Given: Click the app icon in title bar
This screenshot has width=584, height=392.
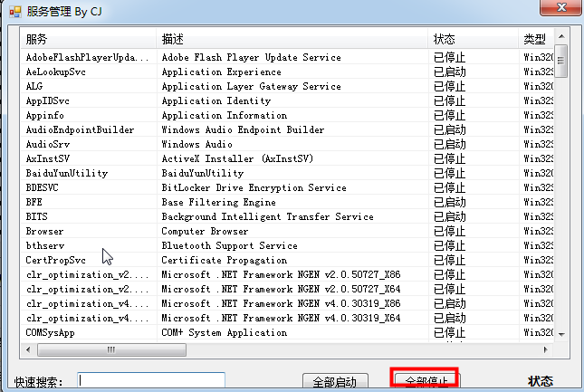Looking at the screenshot, I should pyautogui.click(x=15, y=12).
